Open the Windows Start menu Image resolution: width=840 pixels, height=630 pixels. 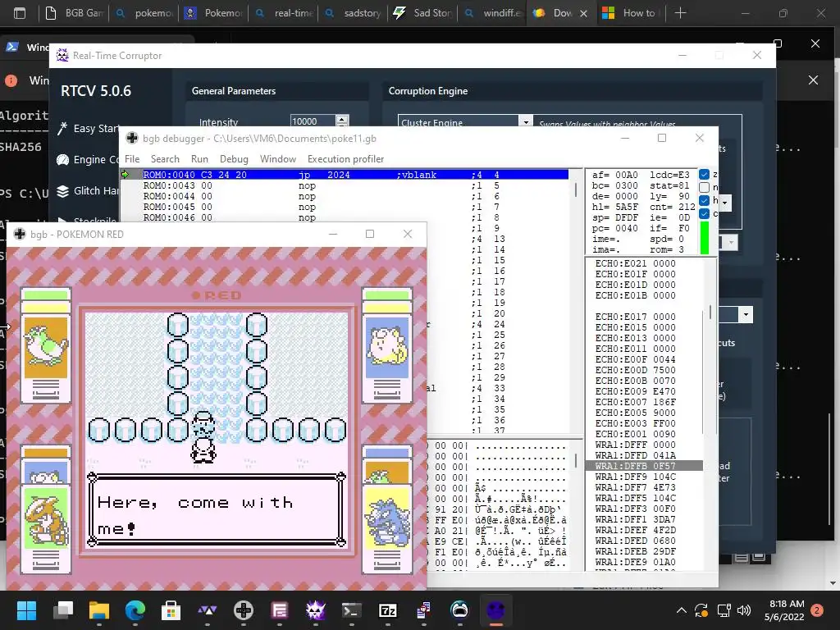[x=26, y=609]
